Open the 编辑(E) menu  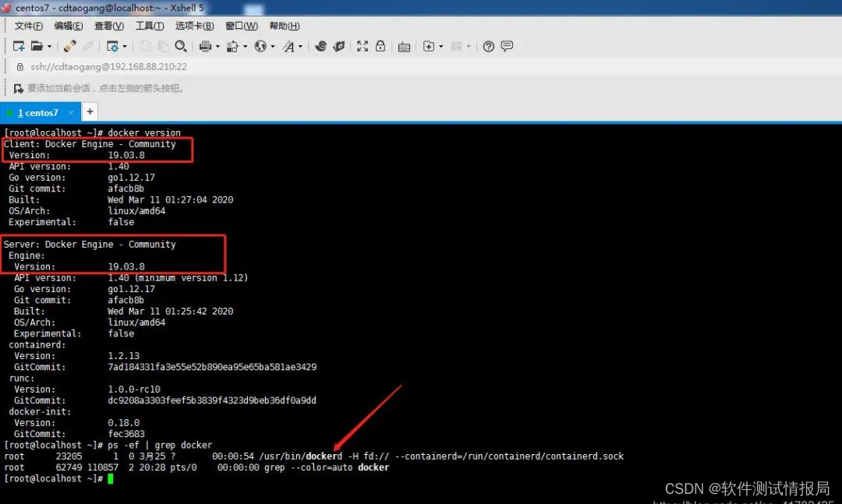68,26
